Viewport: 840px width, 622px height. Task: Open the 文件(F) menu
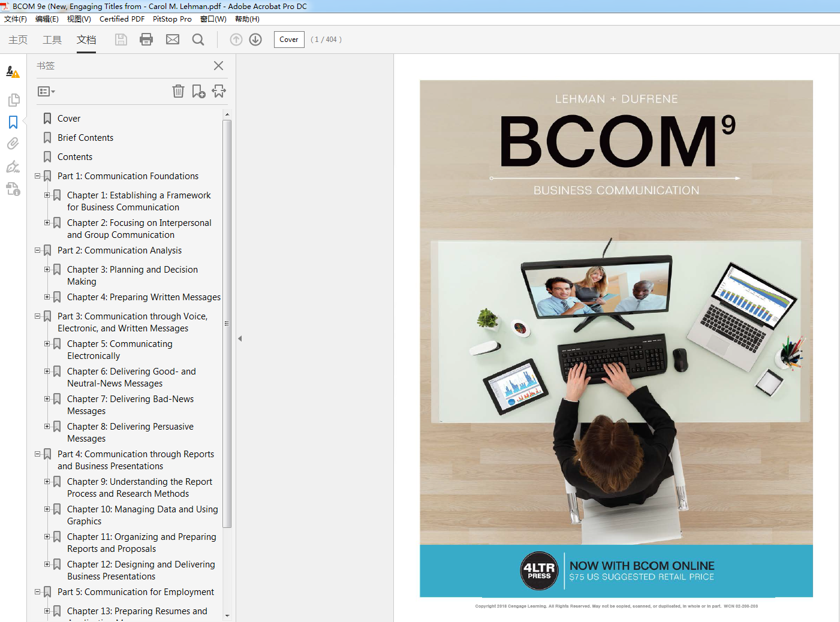coord(16,19)
